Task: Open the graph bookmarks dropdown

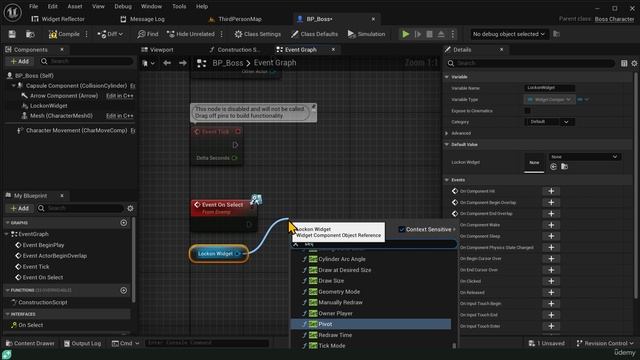Action: [x=148, y=63]
